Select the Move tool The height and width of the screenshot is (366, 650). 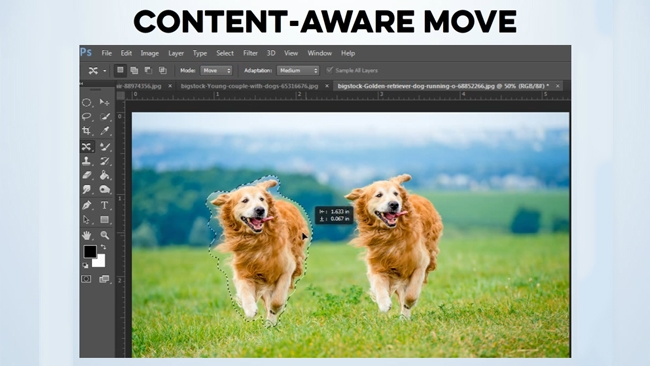104,102
